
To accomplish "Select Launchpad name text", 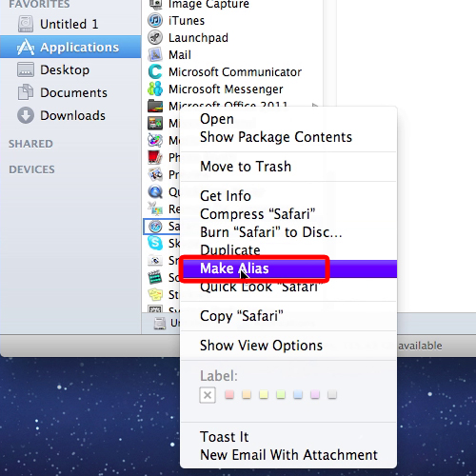I will click(198, 38).
